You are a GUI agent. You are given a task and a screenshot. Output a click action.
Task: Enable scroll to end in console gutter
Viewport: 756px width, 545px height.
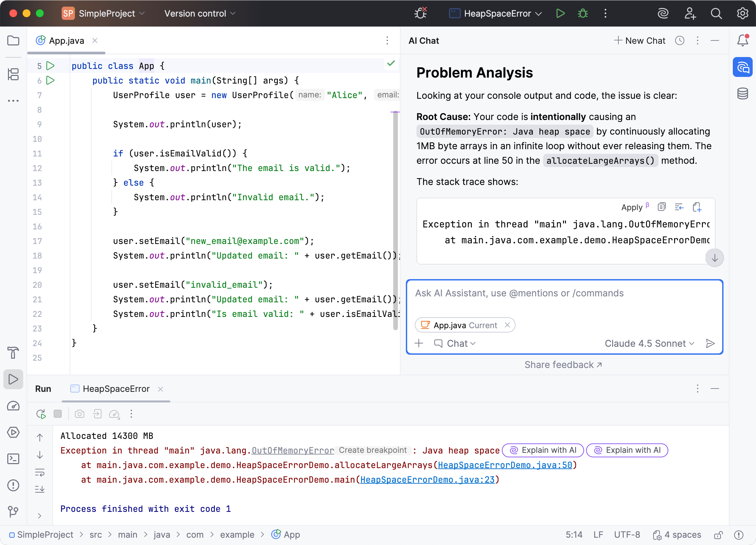(40, 489)
